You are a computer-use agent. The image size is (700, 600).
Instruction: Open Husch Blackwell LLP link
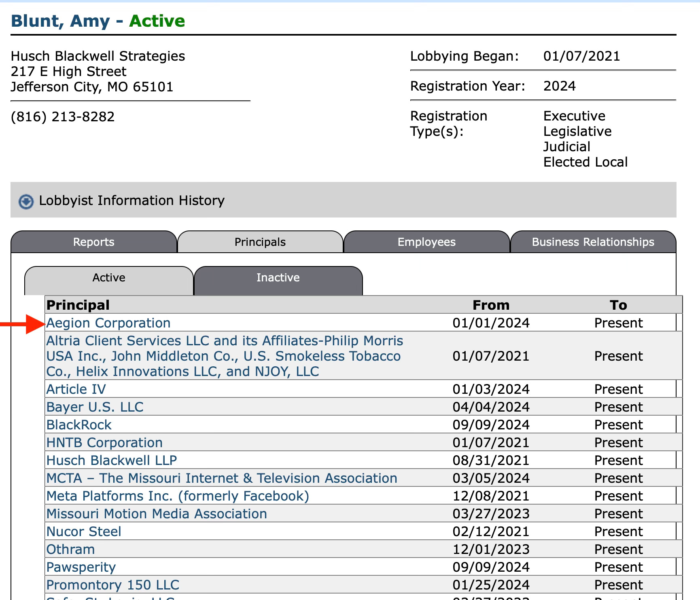tap(112, 461)
